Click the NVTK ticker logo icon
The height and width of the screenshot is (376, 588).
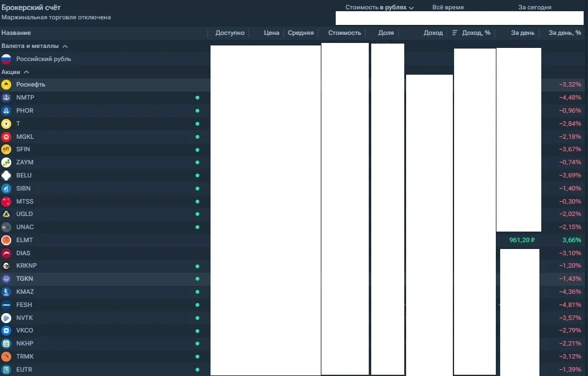(6, 318)
